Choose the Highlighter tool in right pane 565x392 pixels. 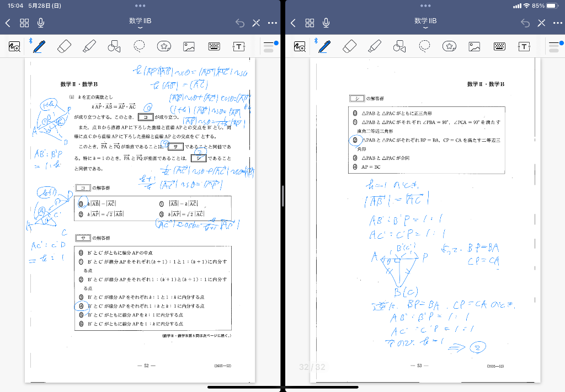pos(375,46)
